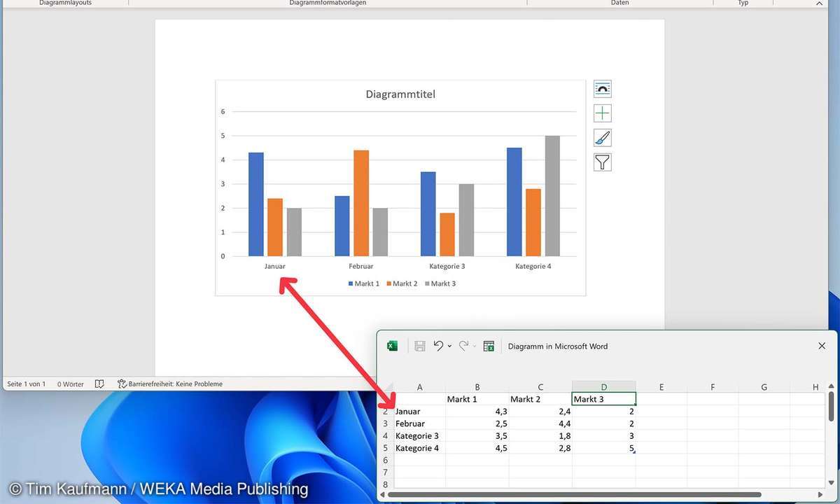Click the select-all corner of the spreadsheet
Screen dimensions: 840x504
tap(386, 387)
